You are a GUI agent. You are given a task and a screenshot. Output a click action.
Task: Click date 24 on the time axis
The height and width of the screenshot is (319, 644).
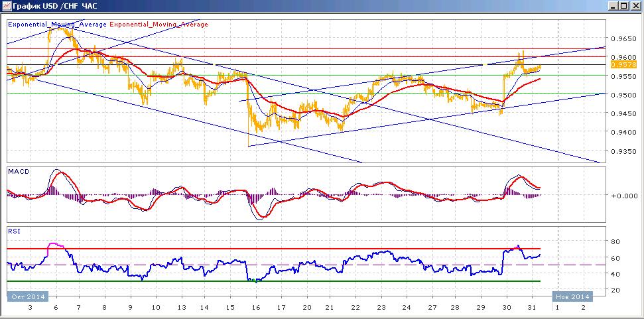406,307
